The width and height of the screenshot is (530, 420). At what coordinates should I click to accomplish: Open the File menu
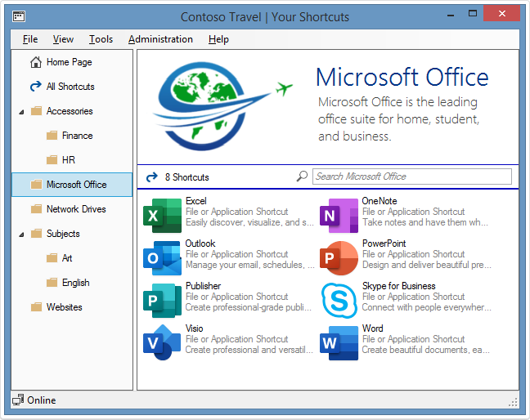[30, 39]
